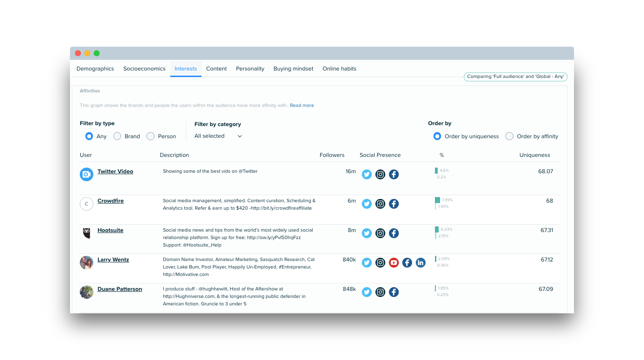Open Instagram icon in Crowdfire row
This screenshot has width=644, height=360.
tap(380, 204)
